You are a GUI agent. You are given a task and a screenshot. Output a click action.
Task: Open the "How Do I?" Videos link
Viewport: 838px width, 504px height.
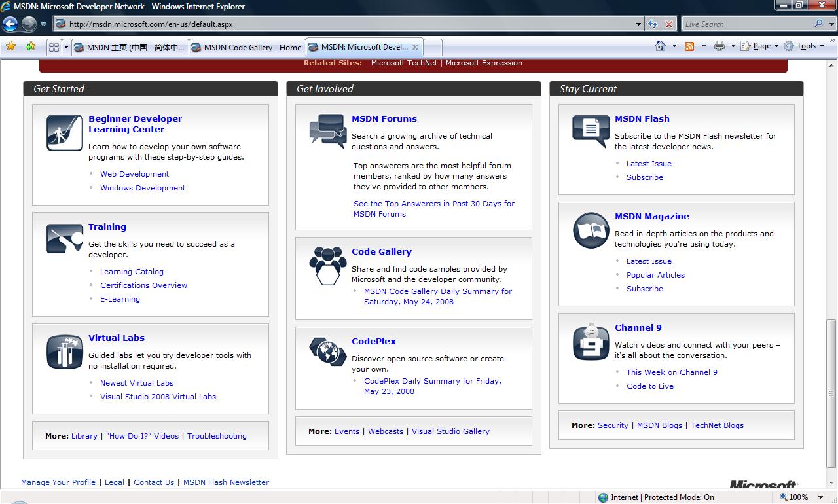click(x=142, y=436)
